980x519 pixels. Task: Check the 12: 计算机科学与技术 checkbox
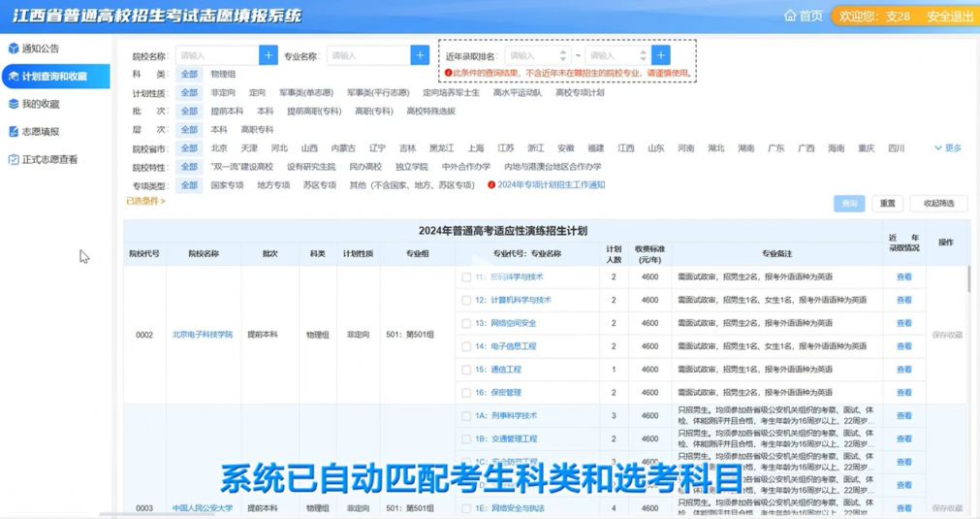[x=466, y=300]
